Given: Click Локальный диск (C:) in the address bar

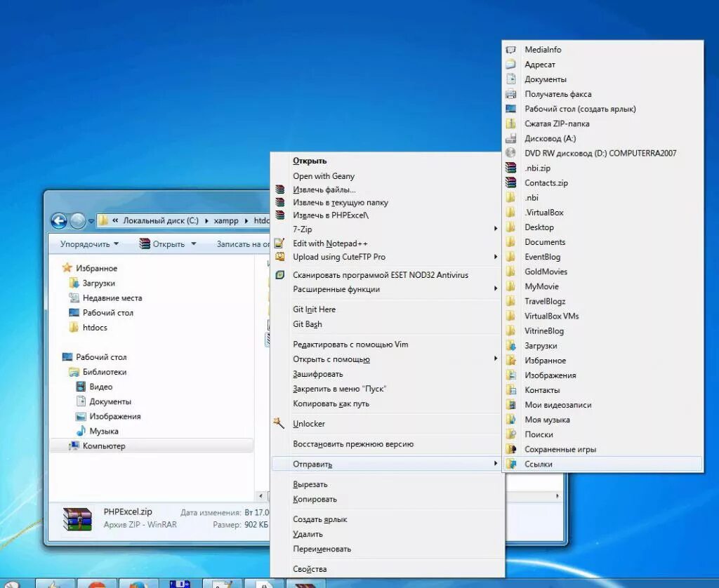Looking at the screenshot, I should pos(161,220).
